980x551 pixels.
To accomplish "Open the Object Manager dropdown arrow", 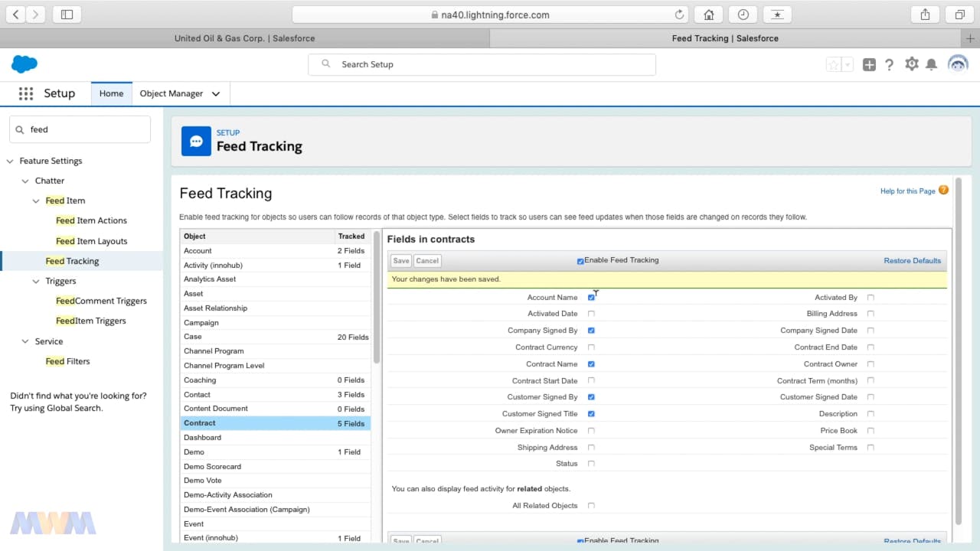I will tap(216, 94).
